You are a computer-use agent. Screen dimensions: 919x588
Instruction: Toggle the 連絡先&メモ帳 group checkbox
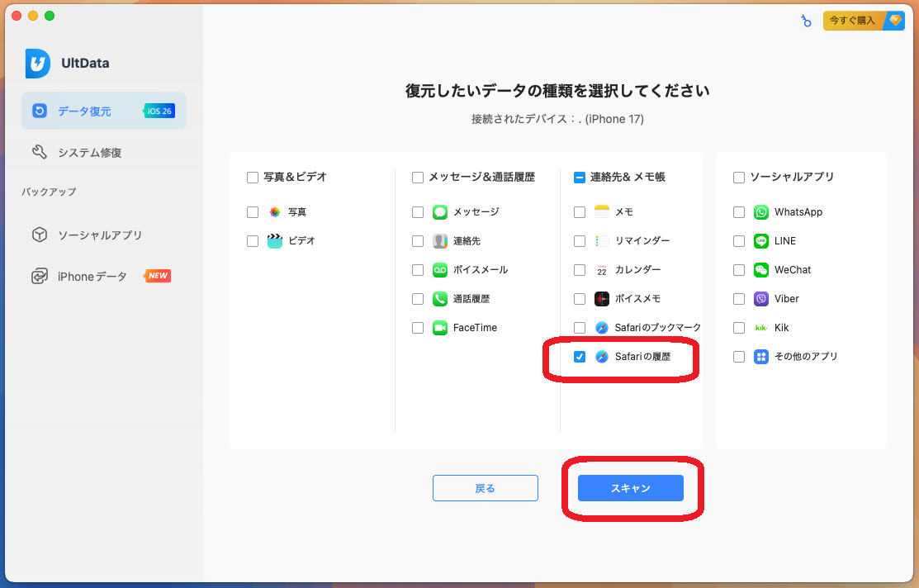580,178
